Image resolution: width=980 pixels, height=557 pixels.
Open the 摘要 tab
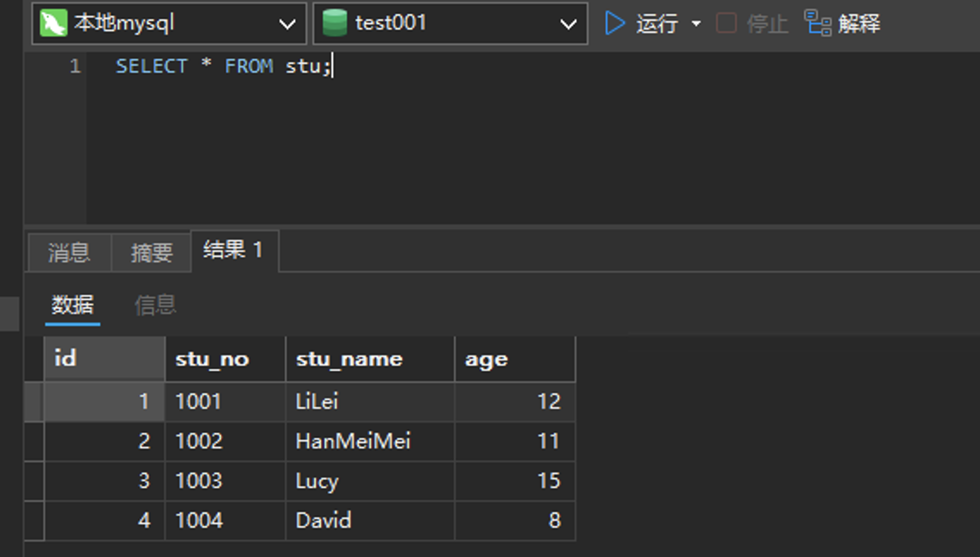(x=152, y=253)
